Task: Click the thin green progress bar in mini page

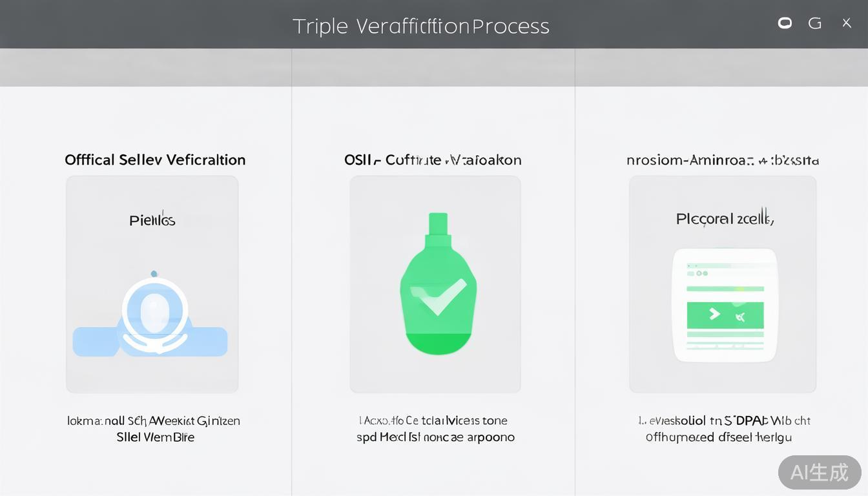Action: tap(725, 289)
